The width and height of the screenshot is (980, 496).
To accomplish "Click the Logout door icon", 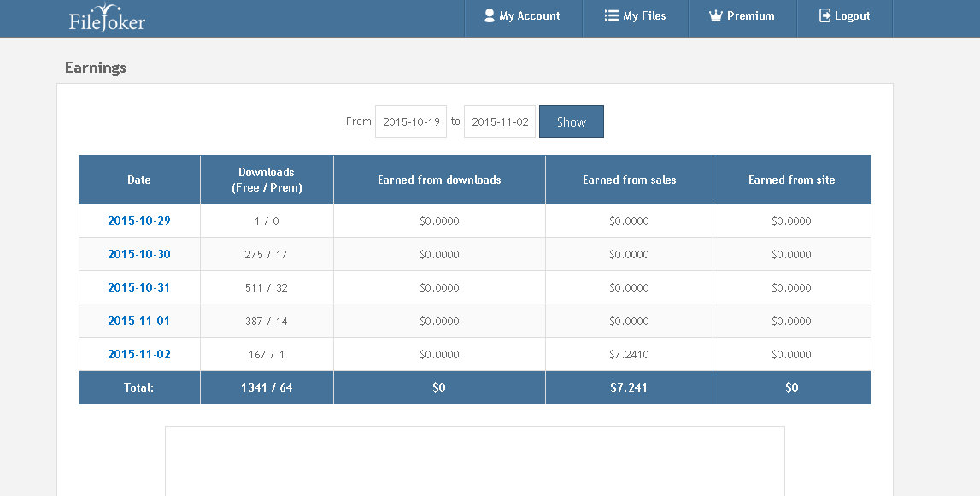I will [824, 15].
